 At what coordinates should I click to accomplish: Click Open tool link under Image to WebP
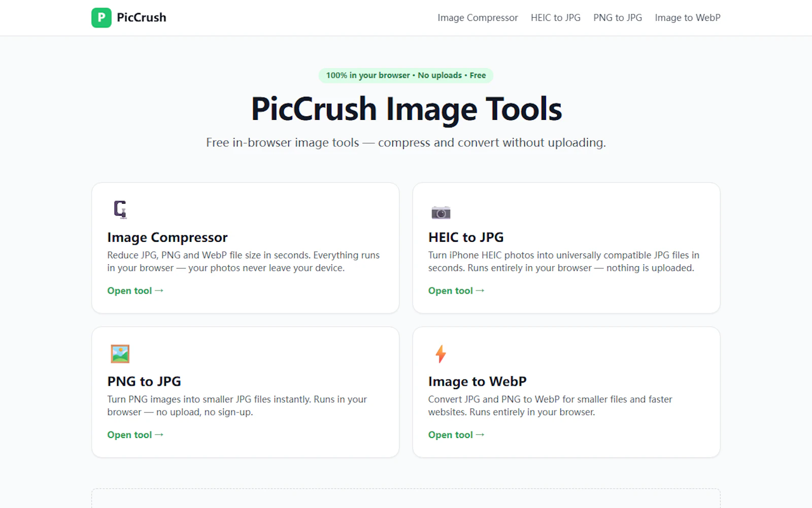[x=456, y=435]
